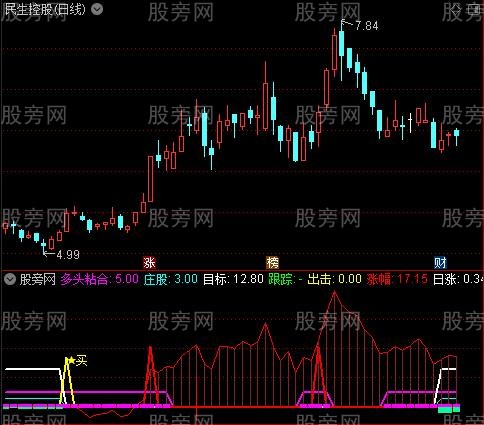The width and height of the screenshot is (484, 425).
Task: Select the 出击: 0.00 indicator value
Action: 334,279
